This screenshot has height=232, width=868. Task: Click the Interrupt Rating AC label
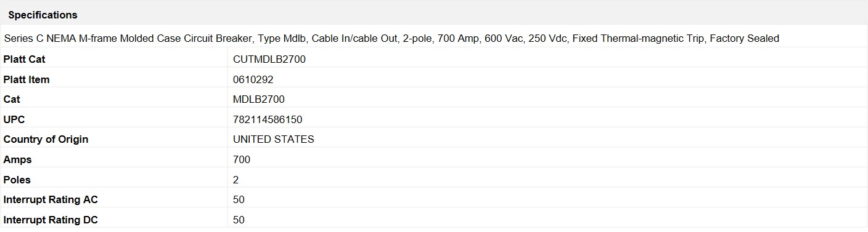point(51,199)
